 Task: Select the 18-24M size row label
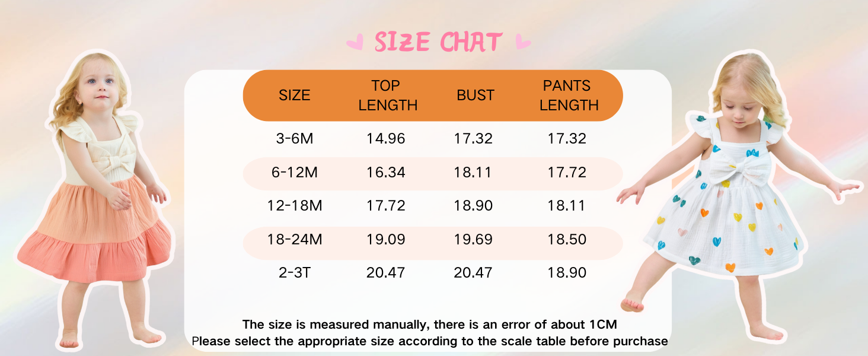295,240
